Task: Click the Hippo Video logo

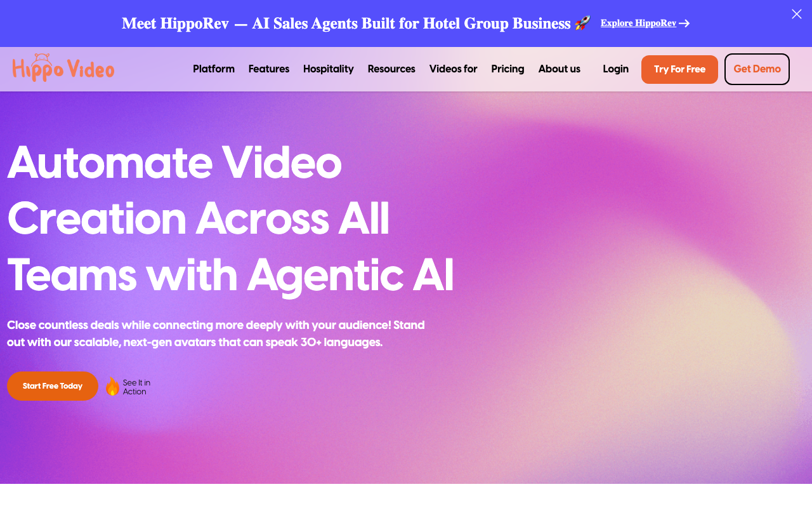Action: tap(63, 67)
